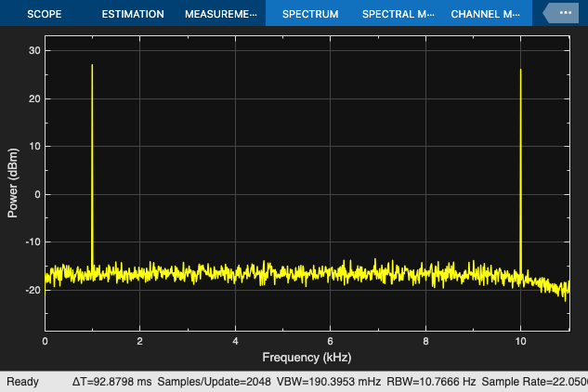Click the Frequency (kHz) axis label
Image resolution: width=588 pixels, height=392 pixels.
coord(307,357)
